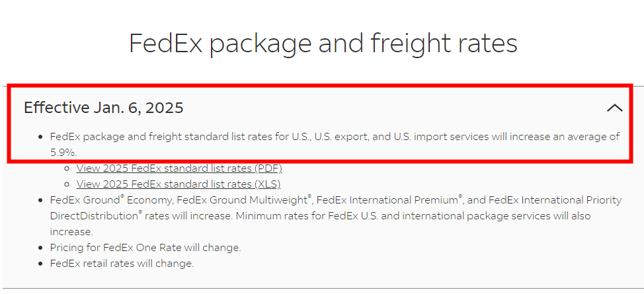Click the "5.9%" average increase text
The image size is (644, 294).
point(63,153)
